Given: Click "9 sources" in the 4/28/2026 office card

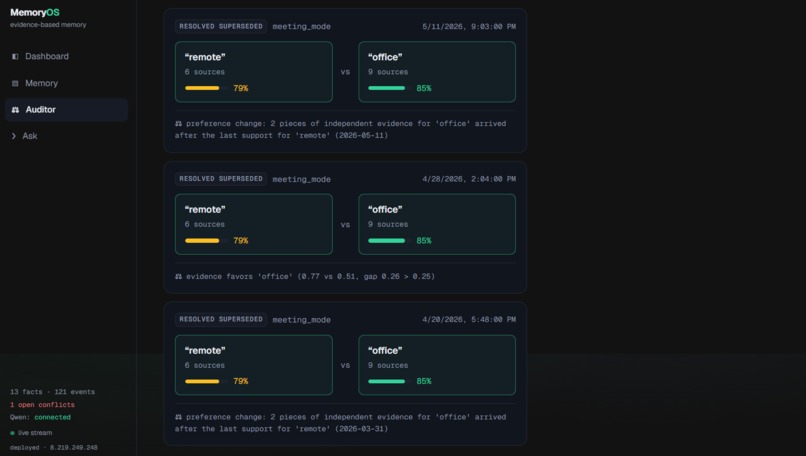Looking at the screenshot, I should (388, 224).
